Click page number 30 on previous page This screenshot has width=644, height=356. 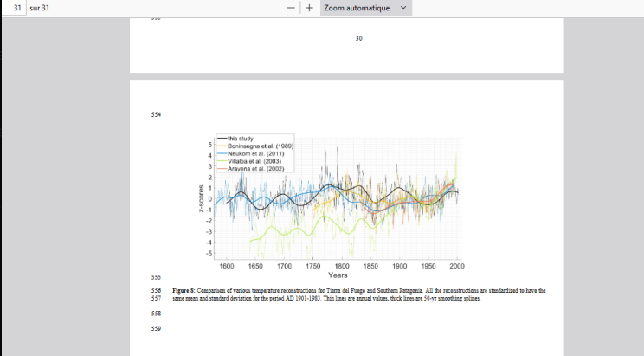click(359, 38)
